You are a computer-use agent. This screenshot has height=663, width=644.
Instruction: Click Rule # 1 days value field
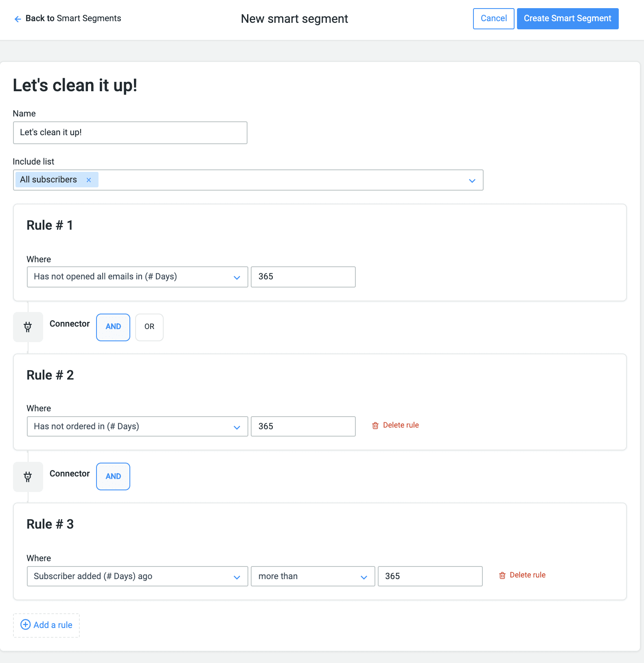(303, 277)
